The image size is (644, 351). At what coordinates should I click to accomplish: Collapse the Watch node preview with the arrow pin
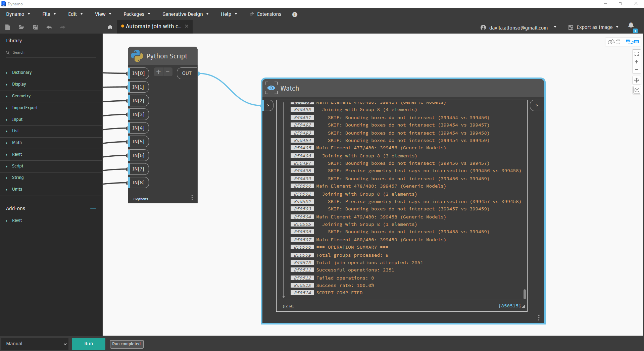[x=268, y=105]
